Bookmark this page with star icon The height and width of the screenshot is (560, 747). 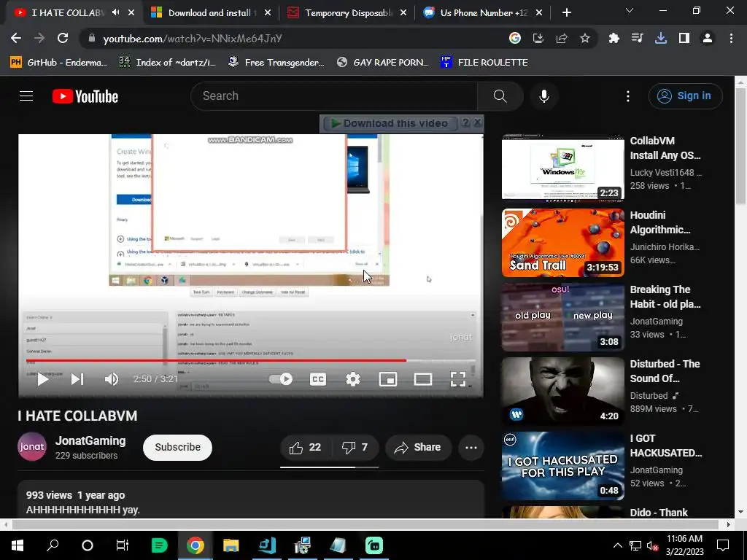(x=585, y=38)
